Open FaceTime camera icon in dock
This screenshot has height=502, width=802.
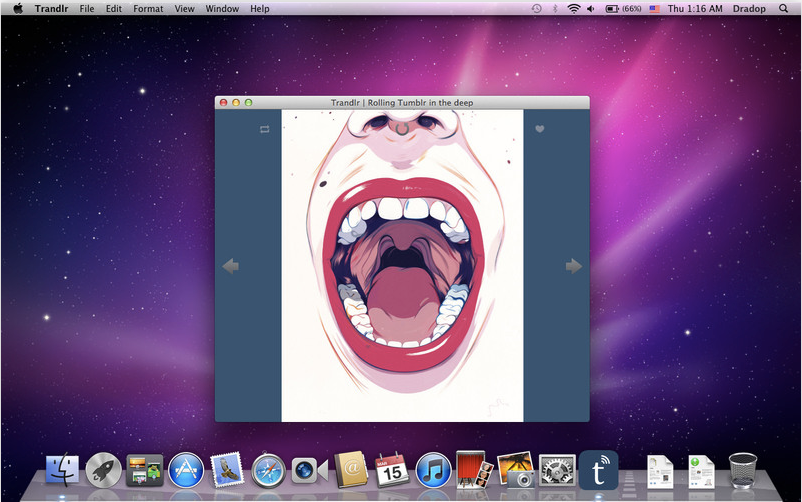pos(309,470)
